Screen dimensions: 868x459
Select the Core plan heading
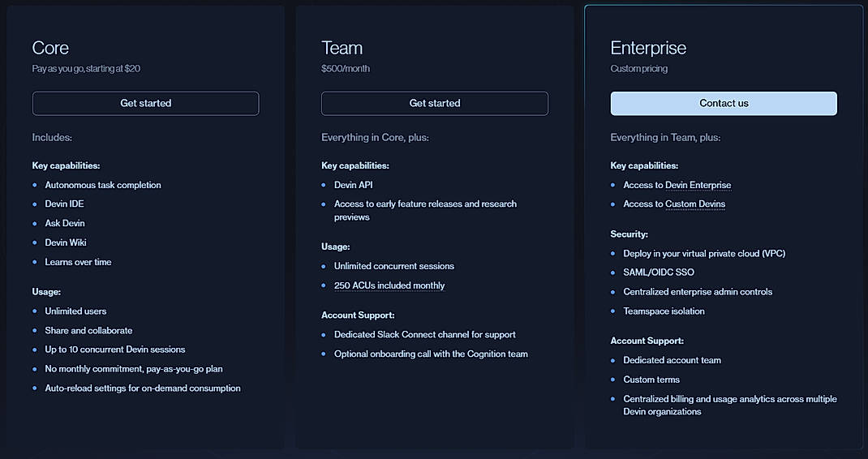coord(50,48)
